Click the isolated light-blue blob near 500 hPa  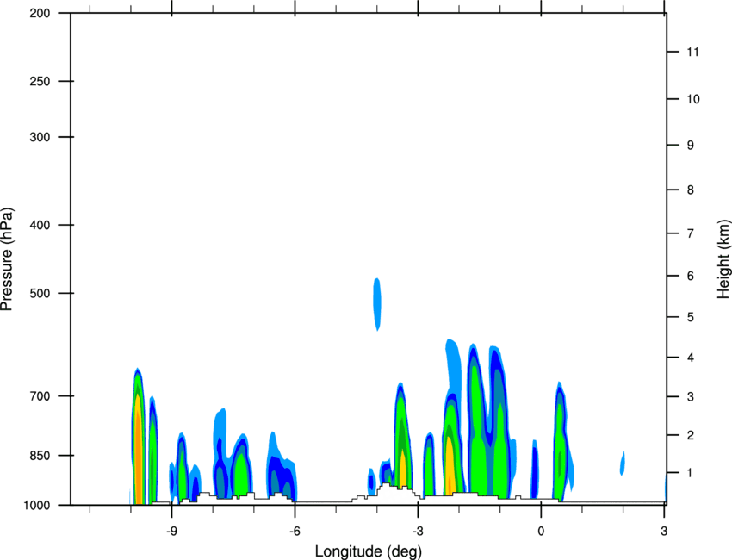[377, 304]
